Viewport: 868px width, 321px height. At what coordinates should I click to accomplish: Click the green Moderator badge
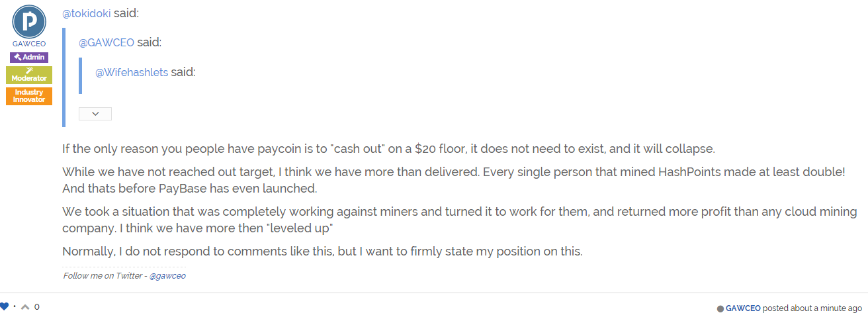point(29,75)
